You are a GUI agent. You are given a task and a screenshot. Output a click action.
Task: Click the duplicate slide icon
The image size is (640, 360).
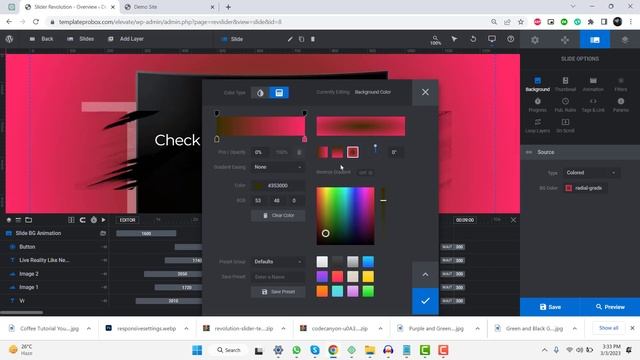coord(301,39)
